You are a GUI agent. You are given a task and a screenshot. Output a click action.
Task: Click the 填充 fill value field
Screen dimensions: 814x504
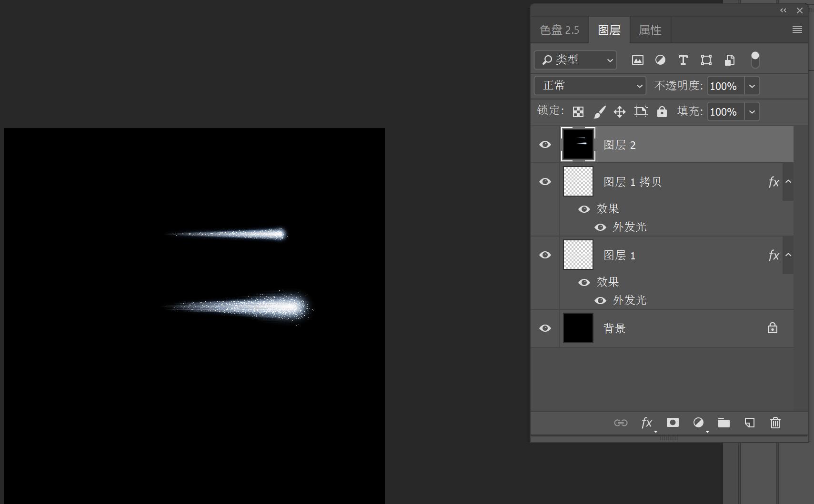[x=725, y=112]
